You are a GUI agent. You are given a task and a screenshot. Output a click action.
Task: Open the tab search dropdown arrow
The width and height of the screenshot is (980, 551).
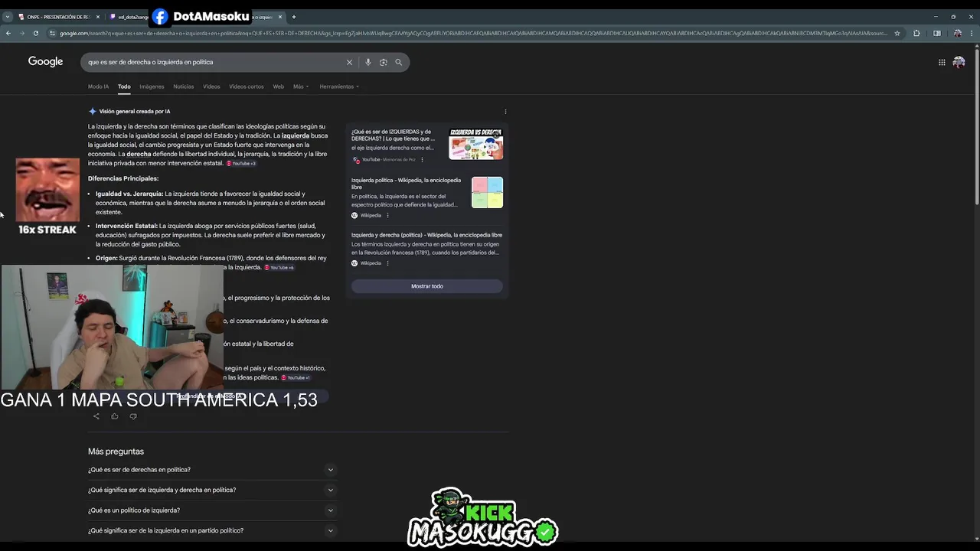pos(7,17)
